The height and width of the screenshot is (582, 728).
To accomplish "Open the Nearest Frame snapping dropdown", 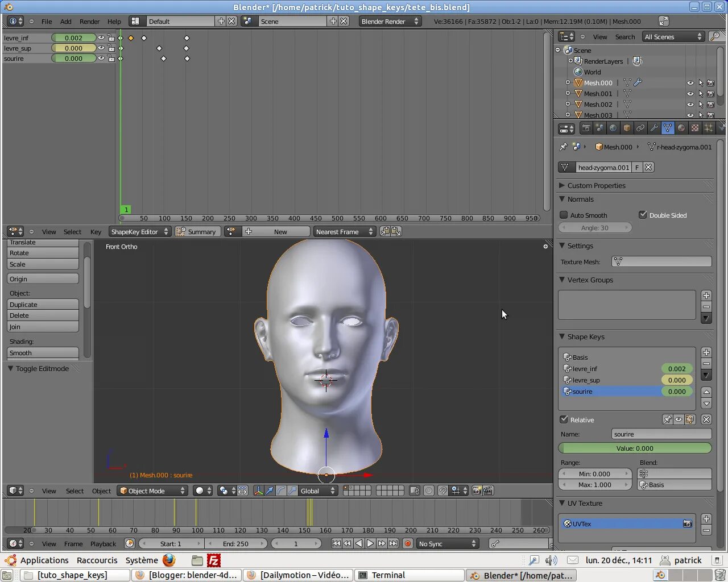I will click(344, 231).
